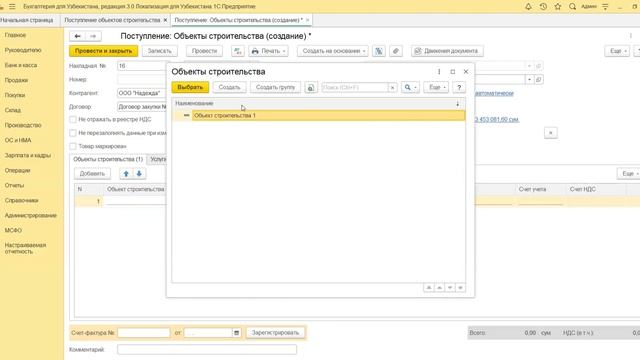Click the global search magnifier icon
The width and height of the screenshot is (640, 360).
pos(572,7)
